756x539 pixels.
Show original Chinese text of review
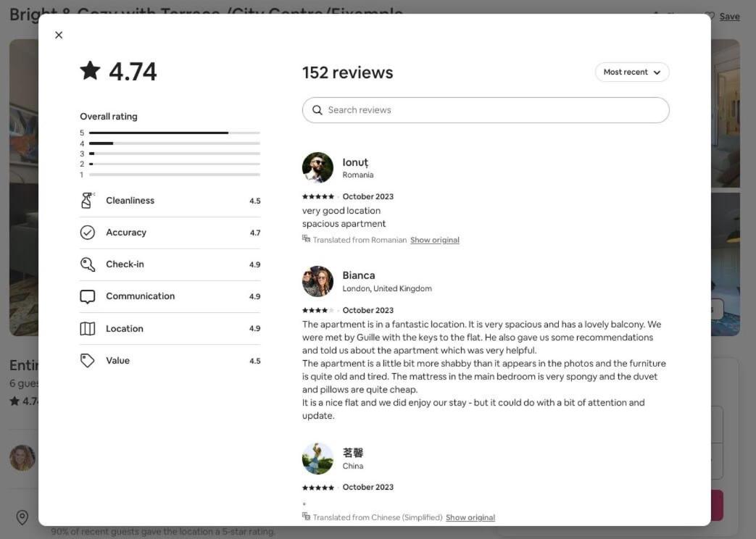(x=470, y=517)
